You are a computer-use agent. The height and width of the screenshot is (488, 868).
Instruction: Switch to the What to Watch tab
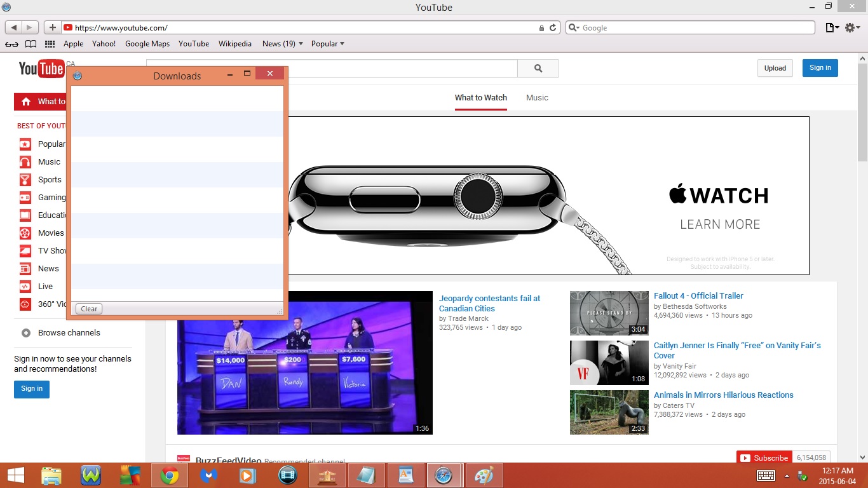pos(481,98)
